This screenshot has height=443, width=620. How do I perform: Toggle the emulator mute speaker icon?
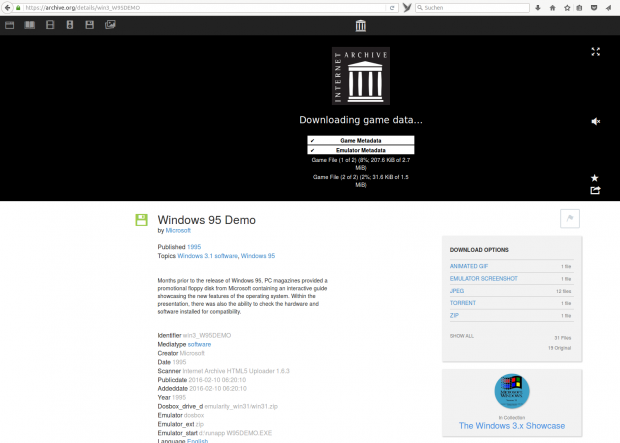coord(595,121)
